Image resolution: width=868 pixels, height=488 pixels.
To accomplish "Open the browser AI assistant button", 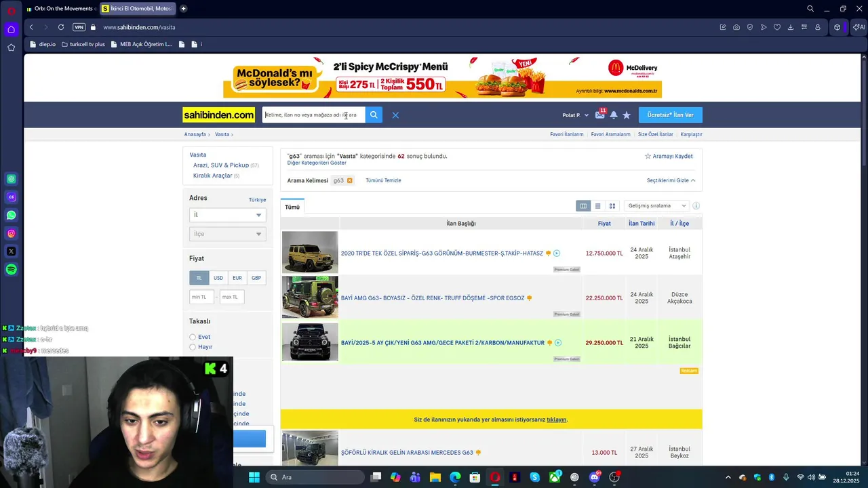I will tap(859, 27).
